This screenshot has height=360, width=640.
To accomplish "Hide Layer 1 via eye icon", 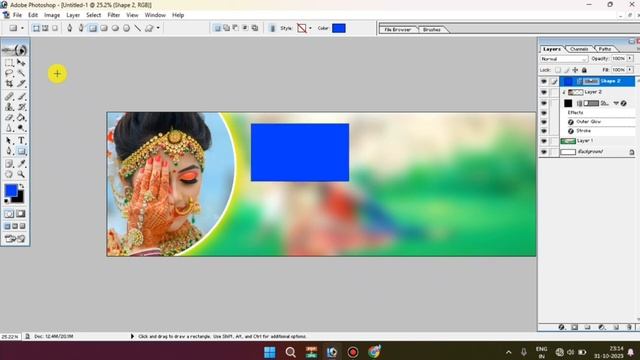I will click(544, 141).
